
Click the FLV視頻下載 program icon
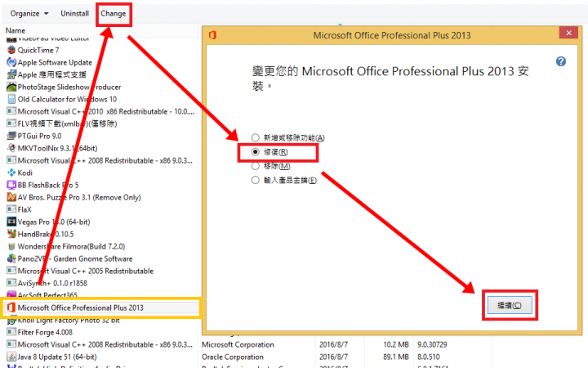pyautogui.click(x=11, y=123)
